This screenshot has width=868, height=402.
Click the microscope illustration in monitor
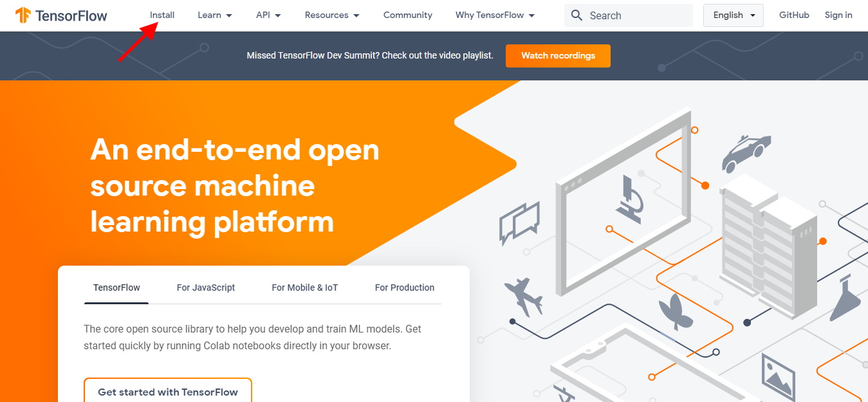point(629,199)
